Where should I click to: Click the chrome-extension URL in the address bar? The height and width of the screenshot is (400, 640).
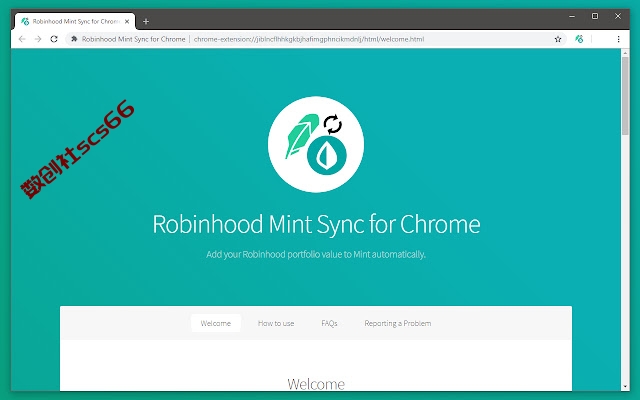(309, 39)
